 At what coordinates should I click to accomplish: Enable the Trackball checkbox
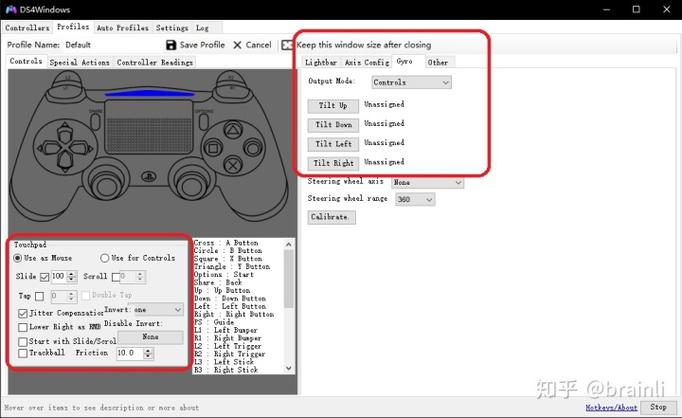click(23, 353)
